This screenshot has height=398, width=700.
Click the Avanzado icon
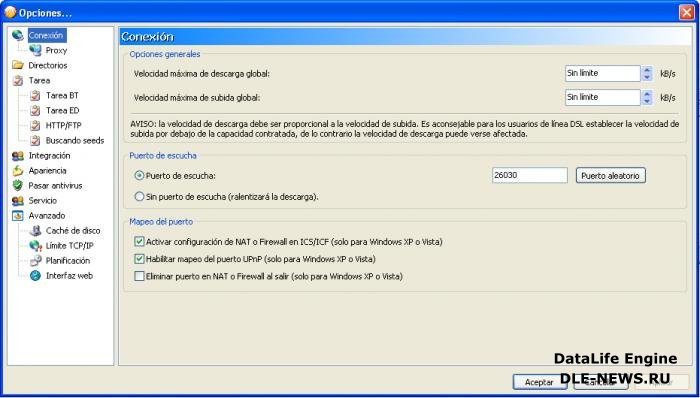[x=17, y=216]
